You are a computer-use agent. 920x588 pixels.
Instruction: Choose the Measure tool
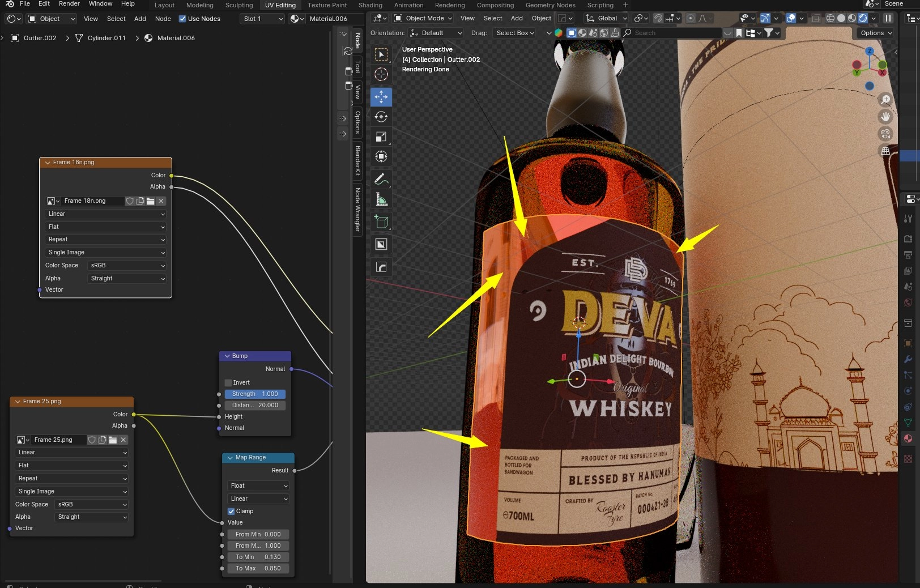(x=381, y=199)
